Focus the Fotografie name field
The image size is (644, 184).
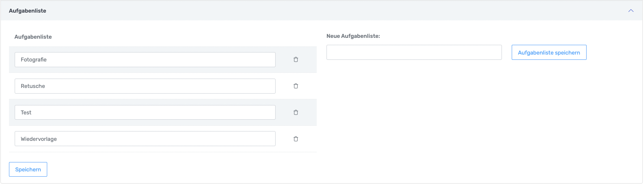(145, 59)
